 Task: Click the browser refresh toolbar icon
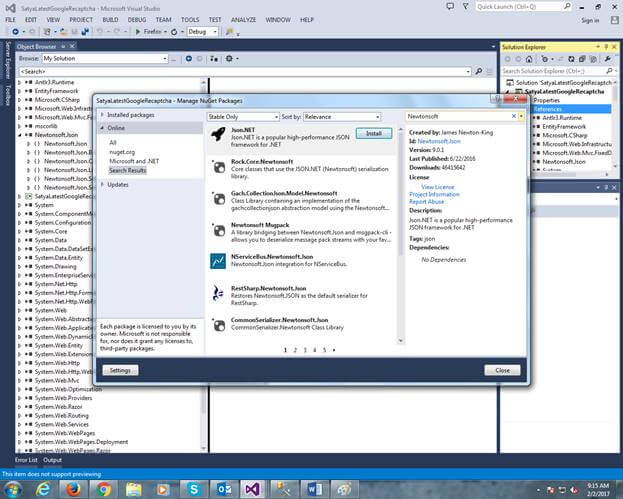pyautogui.click(x=174, y=32)
